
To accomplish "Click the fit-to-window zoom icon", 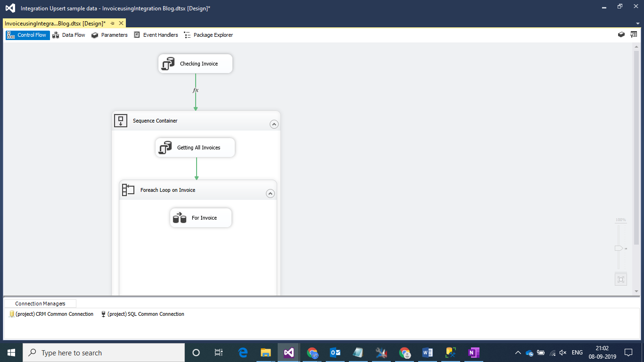I will pos(621,280).
